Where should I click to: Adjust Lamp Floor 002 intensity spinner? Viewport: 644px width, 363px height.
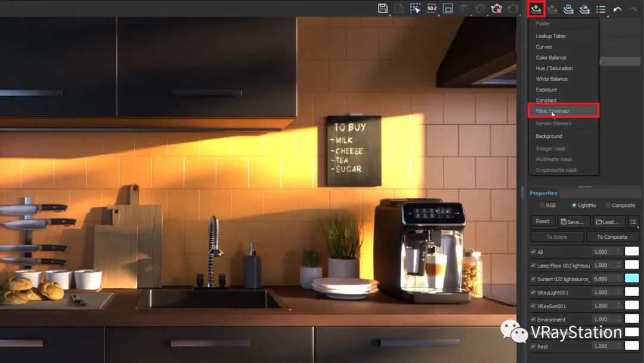(619, 265)
